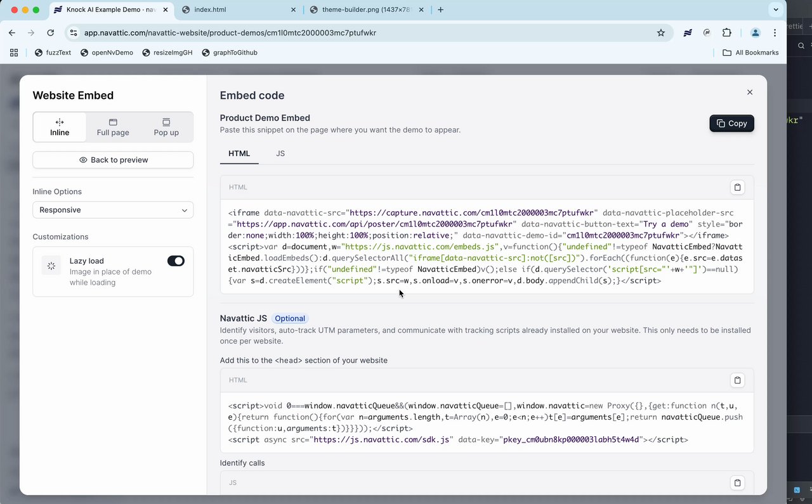Click the Navattic extension icon in toolbar

[688, 32]
